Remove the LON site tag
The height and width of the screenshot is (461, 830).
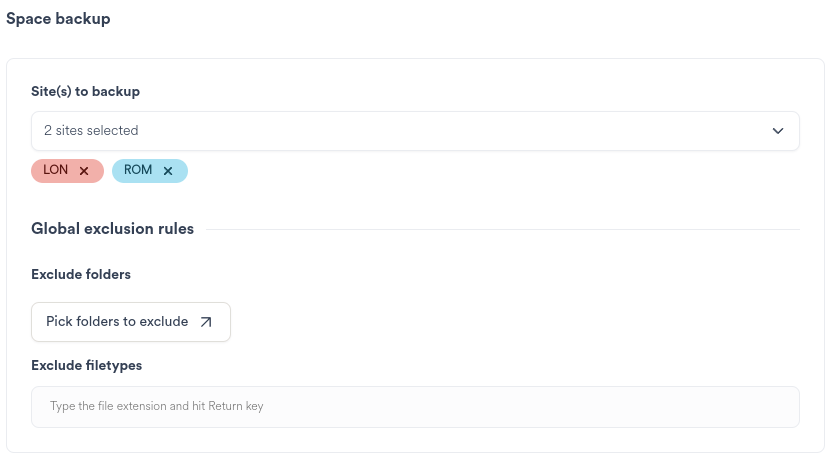click(x=84, y=171)
